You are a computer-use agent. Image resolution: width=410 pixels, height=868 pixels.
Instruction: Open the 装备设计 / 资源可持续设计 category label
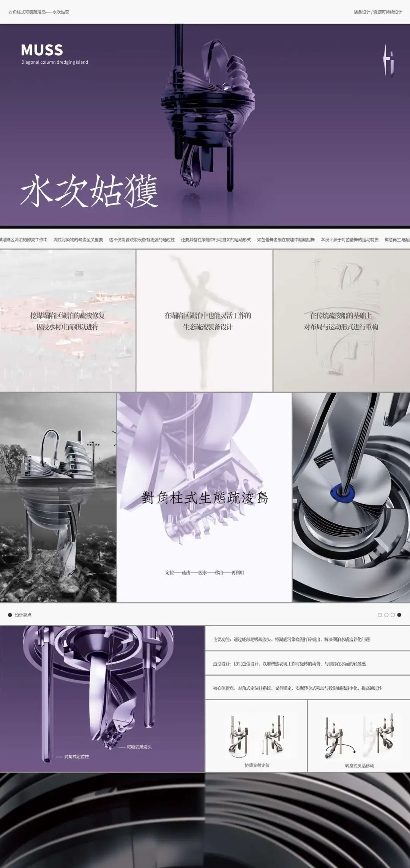click(x=378, y=12)
